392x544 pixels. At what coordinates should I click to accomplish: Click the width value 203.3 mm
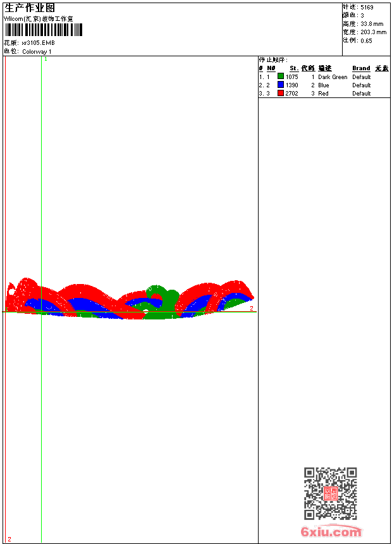tap(373, 32)
